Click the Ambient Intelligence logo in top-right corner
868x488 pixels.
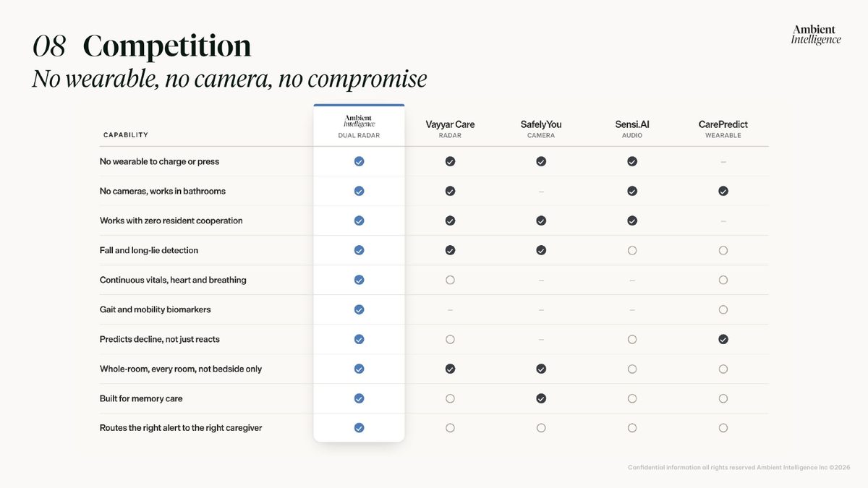pyautogui.click(x=816, y=35)
